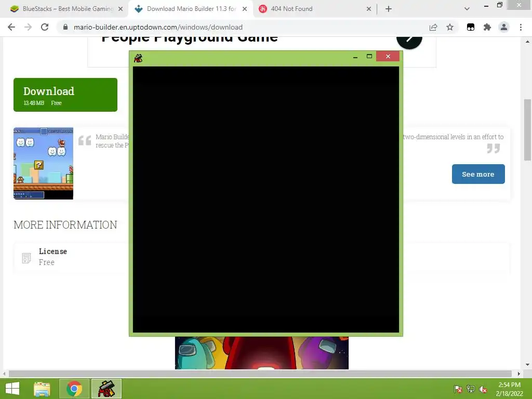Image resolution: width=532 pixels, height=399 pixels.
Task: Open network status tray icon
Action: [471, 389]
